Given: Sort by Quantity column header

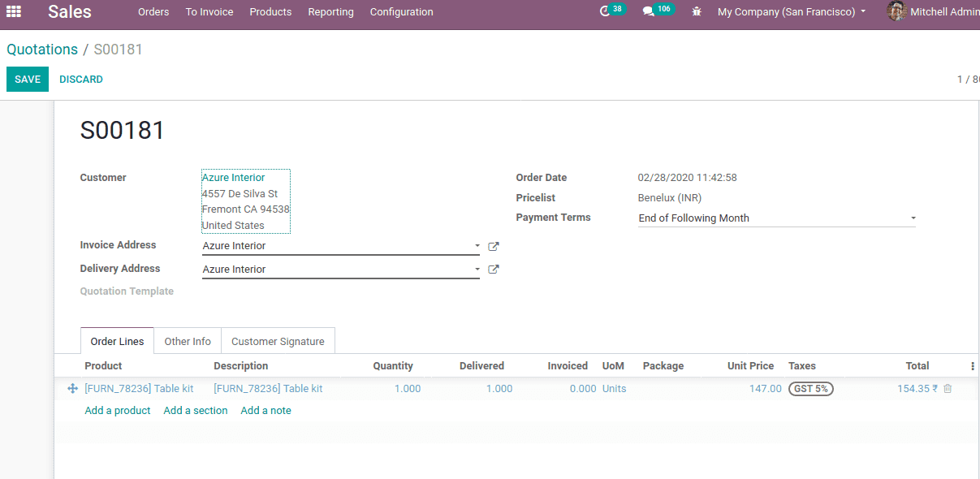Looking at the screenshot, I should click(x=393, y=366).
